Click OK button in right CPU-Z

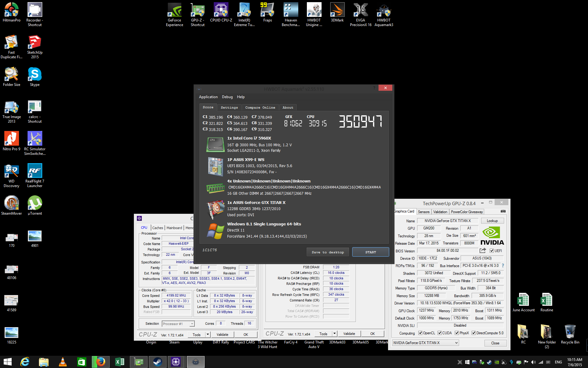[x=372, y=334]
